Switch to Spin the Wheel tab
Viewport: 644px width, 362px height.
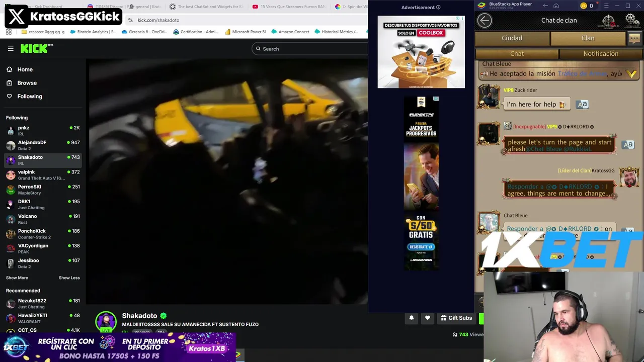pyautogui.click(x=351, y=7)
